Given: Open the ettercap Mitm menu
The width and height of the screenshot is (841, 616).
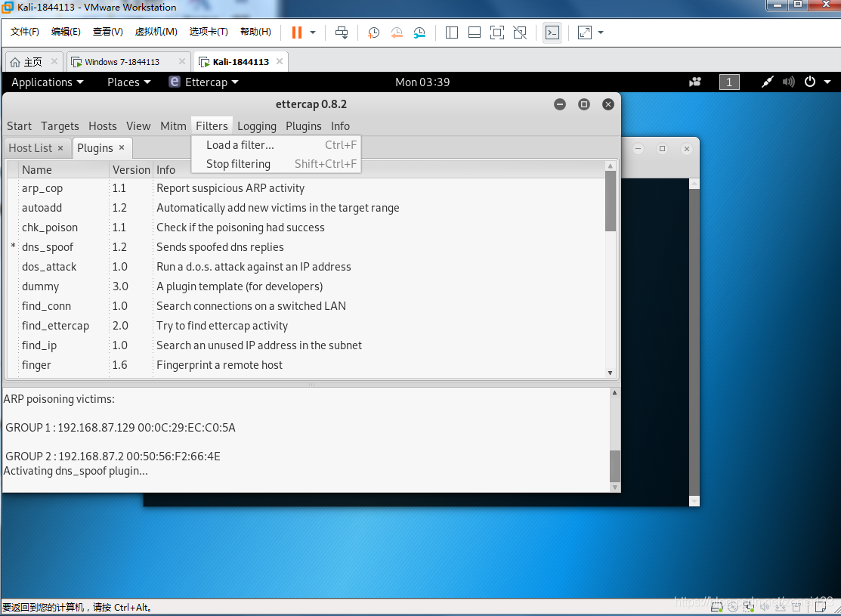Looking at the screenshot, I should [173, 126].
